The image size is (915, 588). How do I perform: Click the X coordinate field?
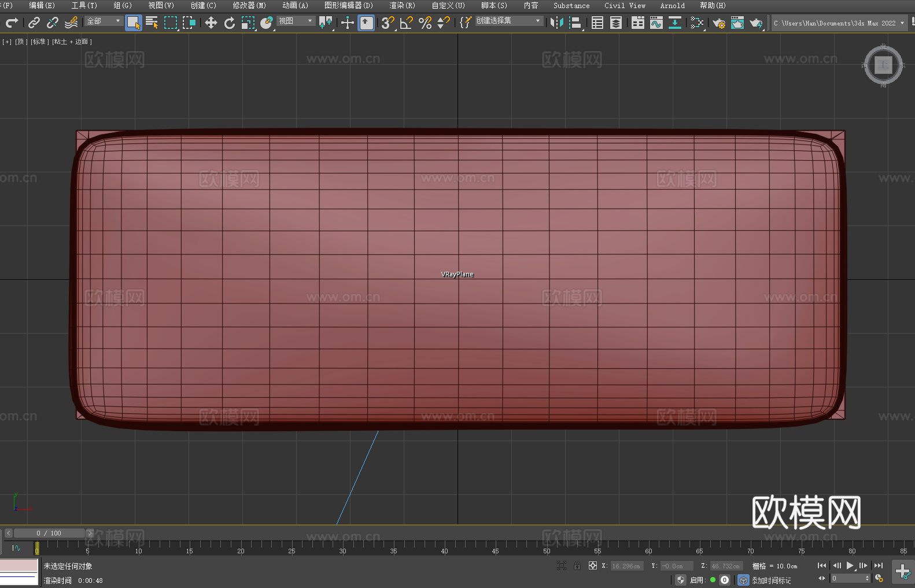click(627, 566)
